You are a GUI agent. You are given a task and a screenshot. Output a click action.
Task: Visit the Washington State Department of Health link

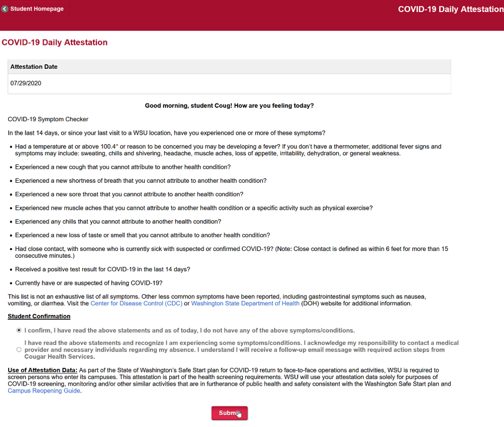click(x=245, y=304)
